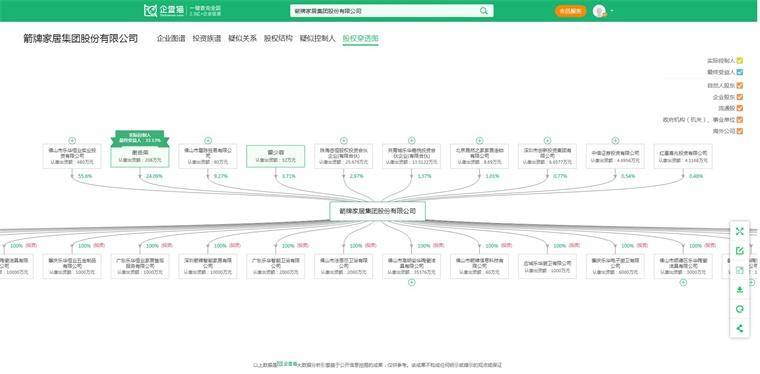Expand the plus above the 1.57% shareholder node

coord(412,141)
